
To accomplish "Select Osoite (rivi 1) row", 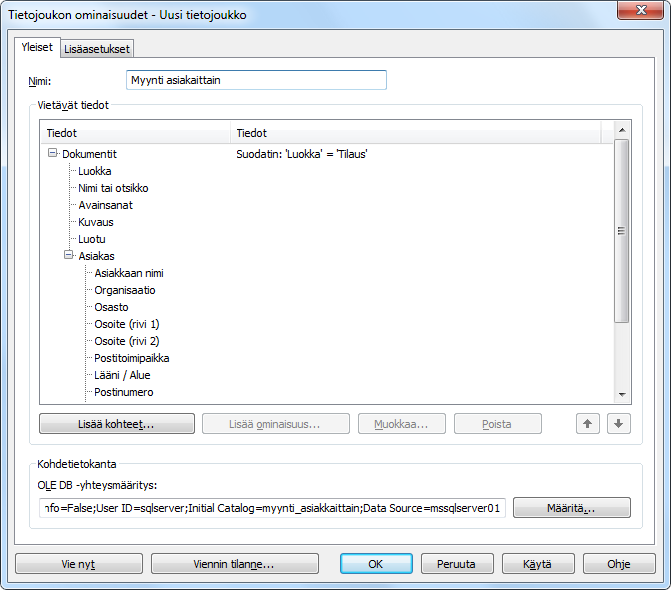I will (x=127, y=324).
